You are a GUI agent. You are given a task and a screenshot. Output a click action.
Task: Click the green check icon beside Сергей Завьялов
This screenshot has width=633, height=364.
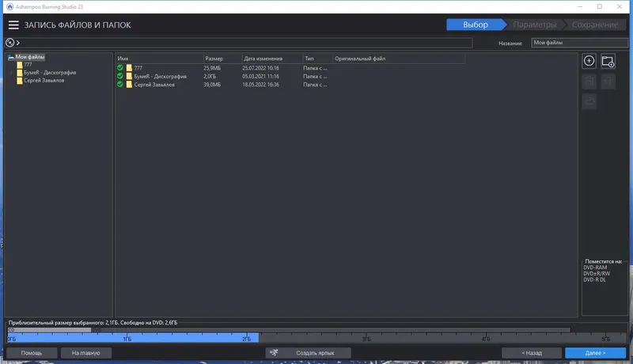click(x=120, y=85)
